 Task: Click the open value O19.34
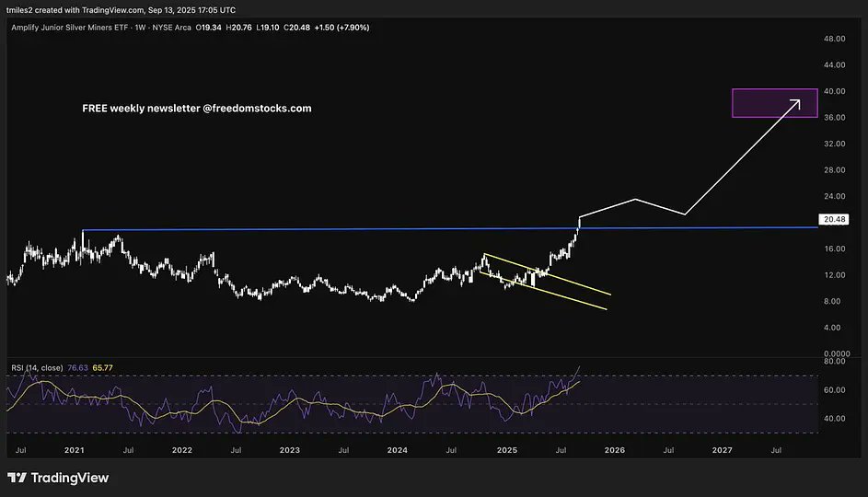[x=208, y=27]
